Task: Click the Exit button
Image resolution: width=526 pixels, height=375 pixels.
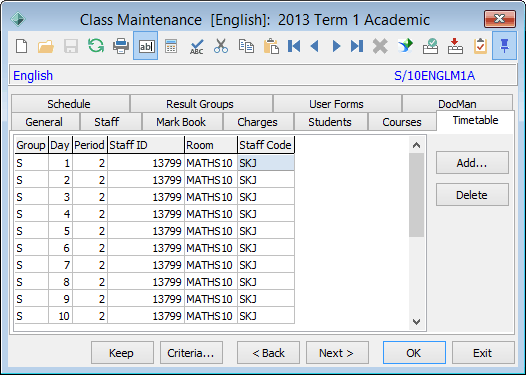Action: pos(483,353)
